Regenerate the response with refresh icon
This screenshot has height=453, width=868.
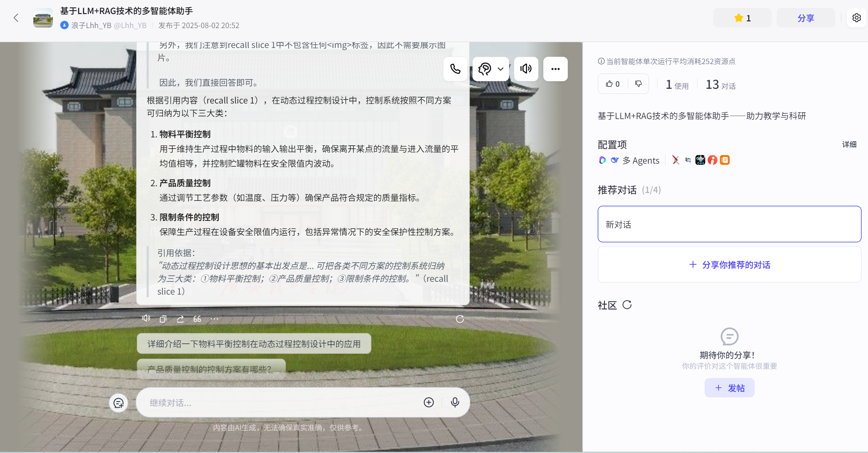(x=460, y=319)
